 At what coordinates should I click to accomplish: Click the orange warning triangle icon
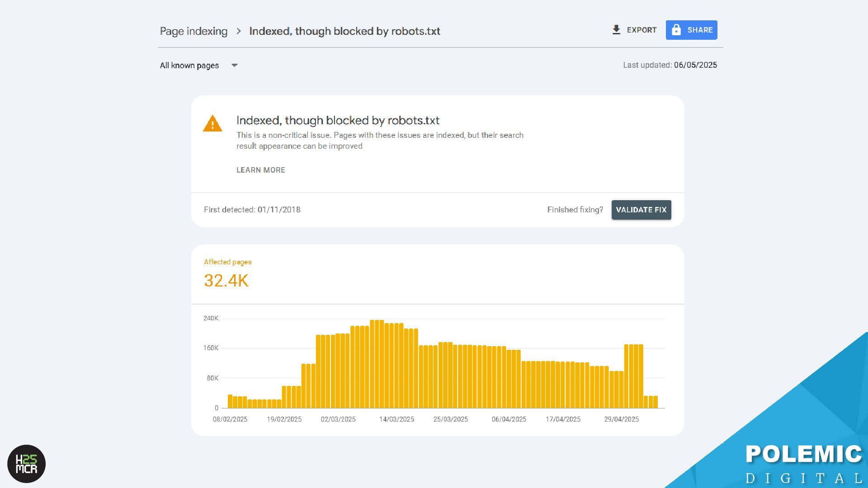[212, 124]
